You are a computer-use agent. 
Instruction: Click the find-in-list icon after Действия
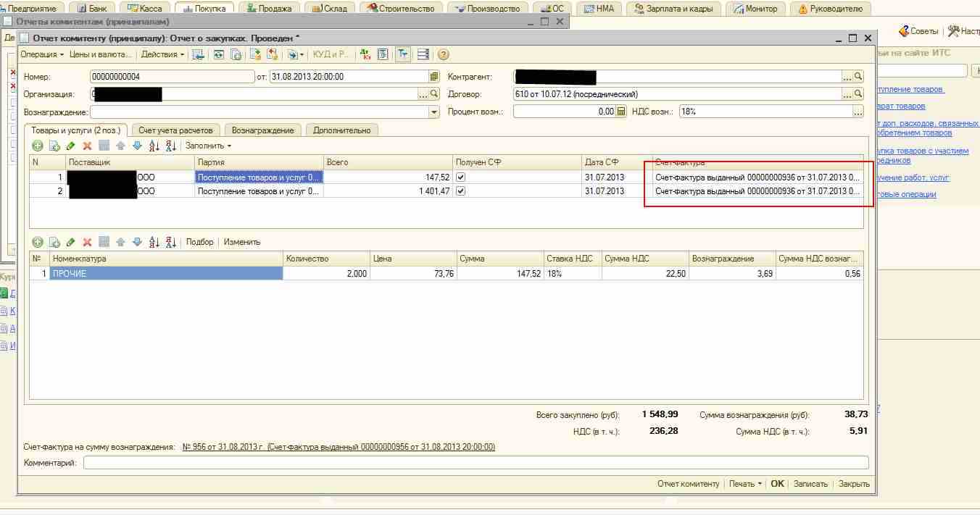tap(198, 54)
